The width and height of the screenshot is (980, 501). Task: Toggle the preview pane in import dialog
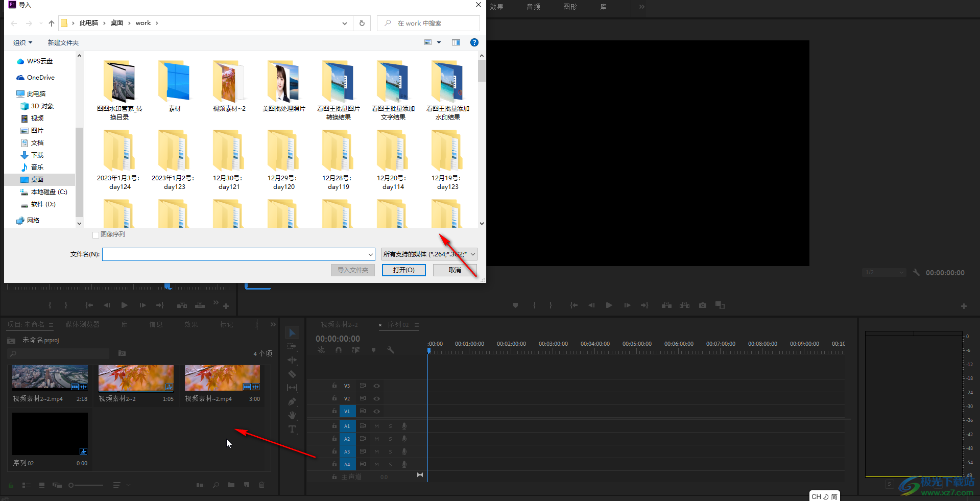456,42
